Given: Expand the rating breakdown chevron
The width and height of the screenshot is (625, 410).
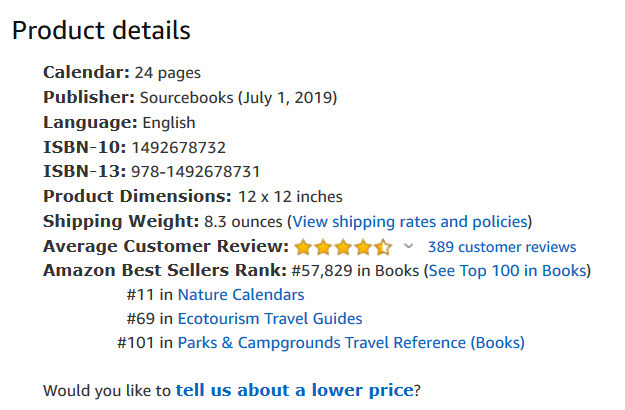Looking at the screenshot, I should (x=409, y=246).
